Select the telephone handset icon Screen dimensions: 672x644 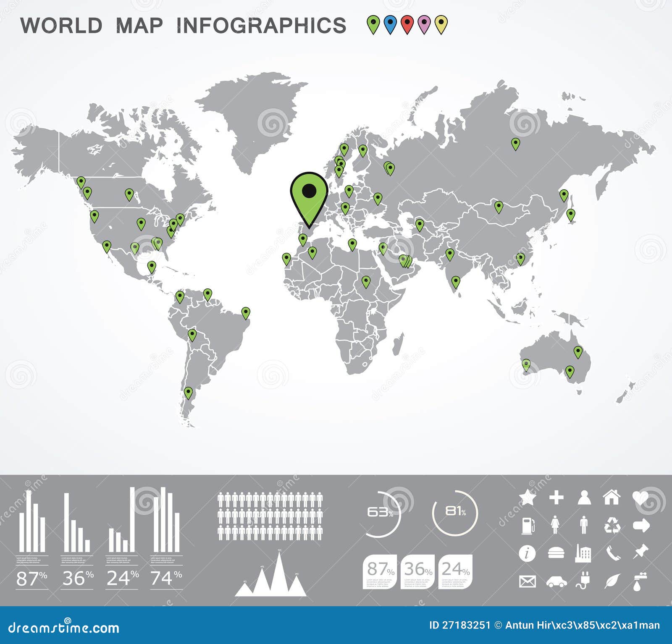click(x=614, y=553)
